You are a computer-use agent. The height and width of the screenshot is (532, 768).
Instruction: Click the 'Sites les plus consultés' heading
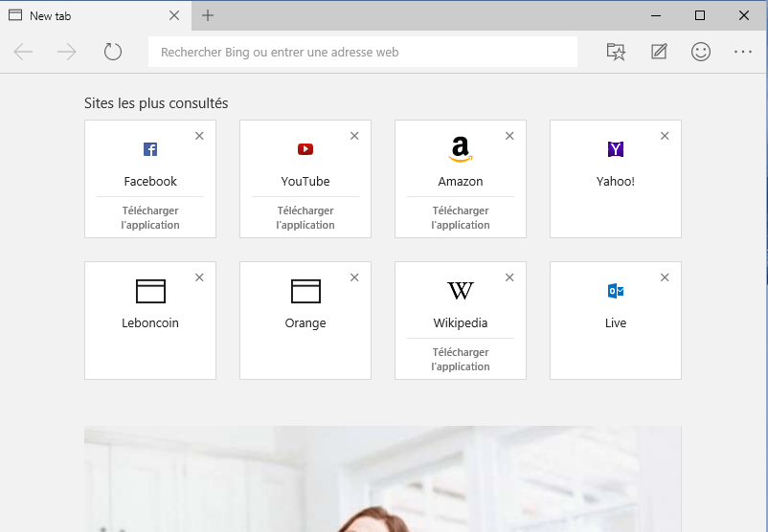156,103
